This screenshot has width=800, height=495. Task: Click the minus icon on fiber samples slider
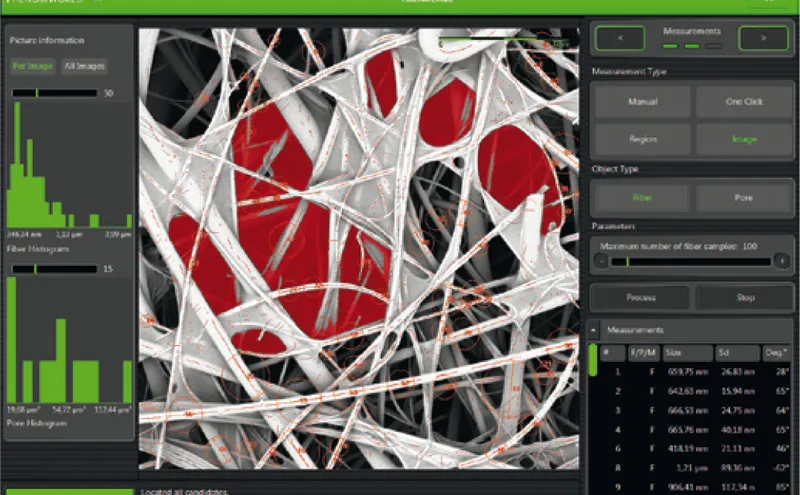tap(600, 261)
